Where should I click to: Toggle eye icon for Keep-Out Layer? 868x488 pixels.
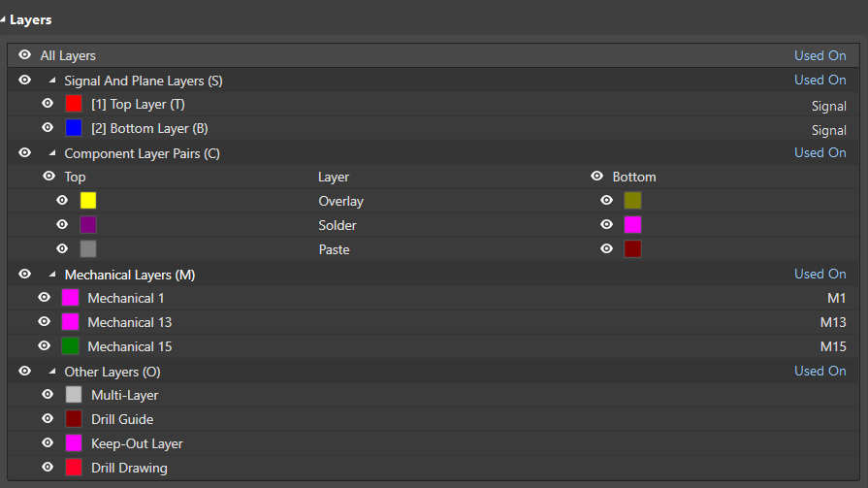(x=48, y=443)
